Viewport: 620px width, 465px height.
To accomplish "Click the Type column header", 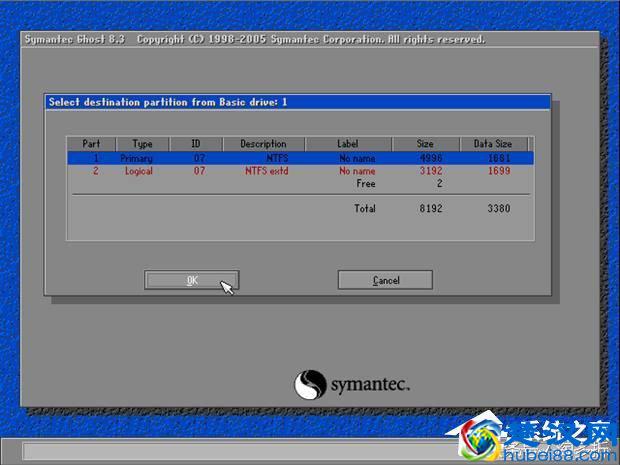I will coord(142,144).
